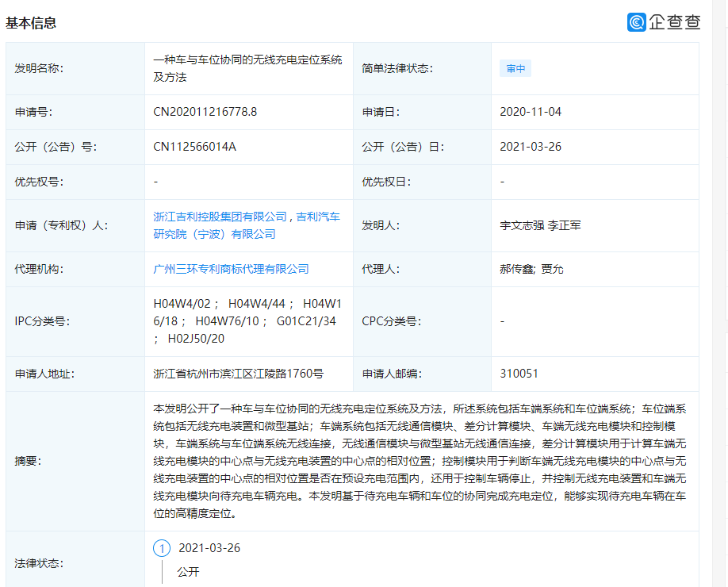728x587 pixels.
Task: Click the IPC分类号 label cell
Action: tap(75, 321)
